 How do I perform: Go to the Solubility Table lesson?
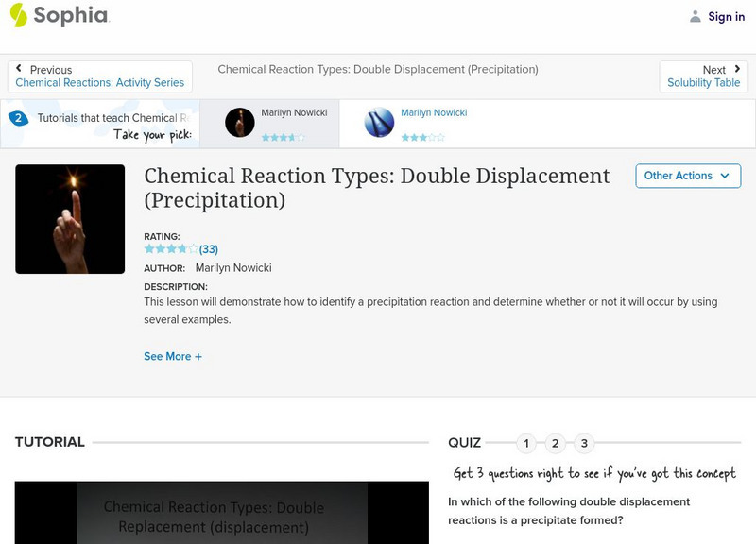click(x=702, y=81)
